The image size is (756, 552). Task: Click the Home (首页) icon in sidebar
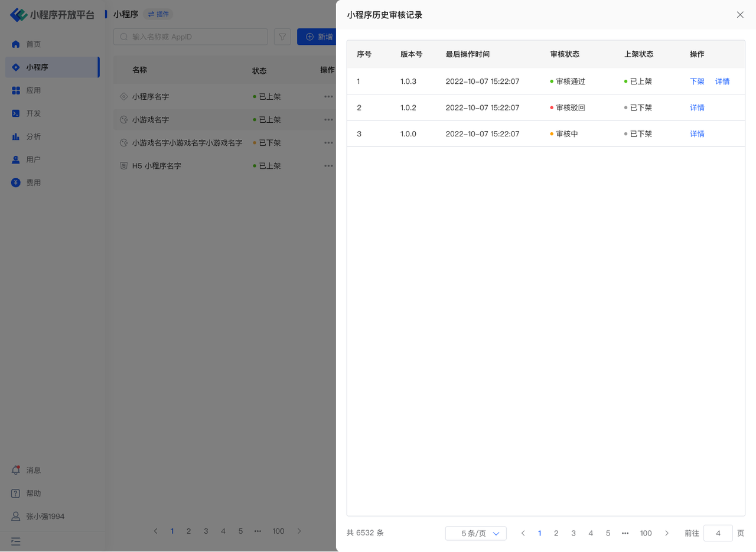point(16,44)
